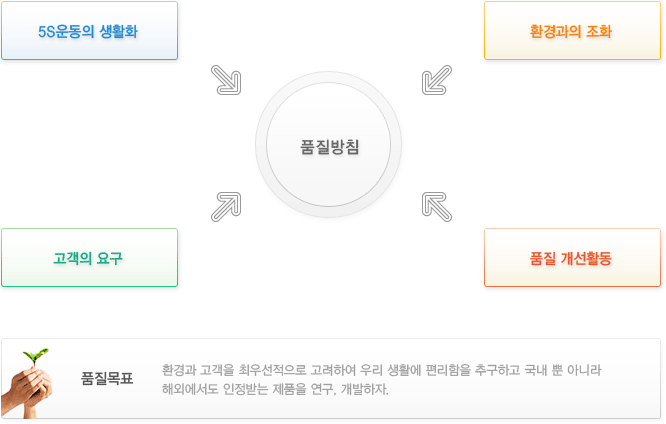
Task: Select the orange 품질 개선활동 box
Action: (572, 257)
